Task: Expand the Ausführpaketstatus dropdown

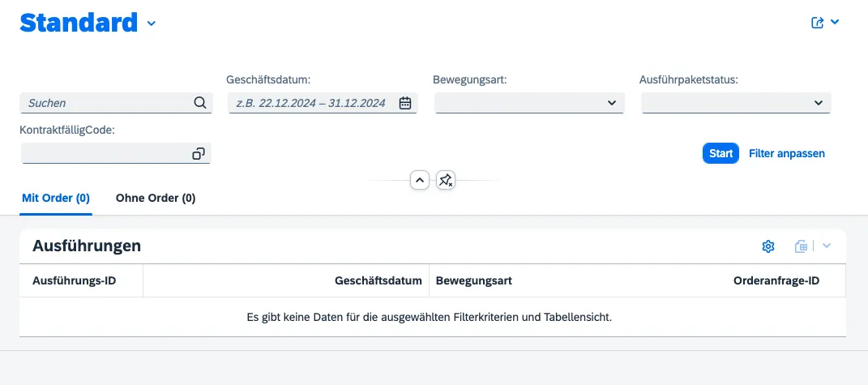Action: point(818,103)
